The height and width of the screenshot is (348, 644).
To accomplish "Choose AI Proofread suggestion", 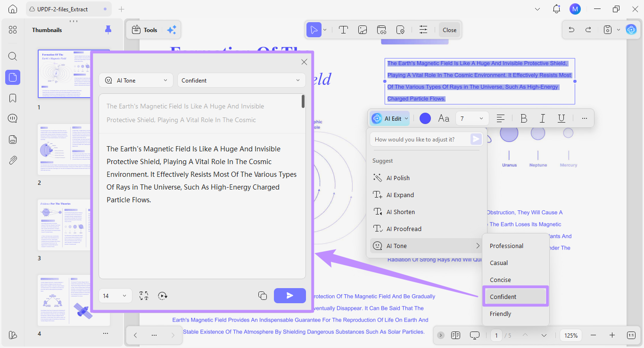I will [x=427, y=229].
